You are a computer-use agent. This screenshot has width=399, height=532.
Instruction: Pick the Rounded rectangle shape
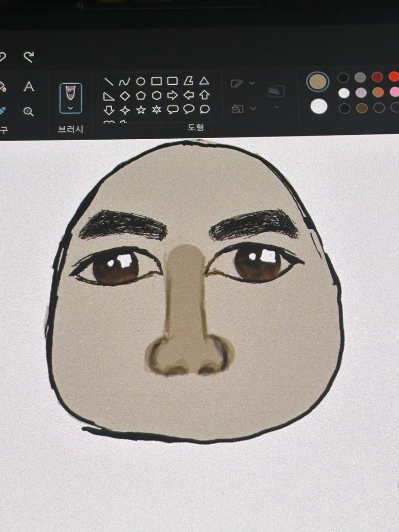[x=172, y=81]
